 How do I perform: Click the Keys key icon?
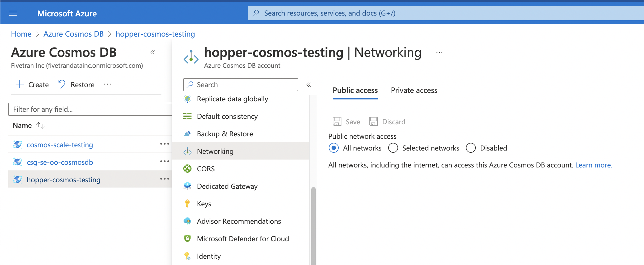pyautogui.click(x=187, y=204)
